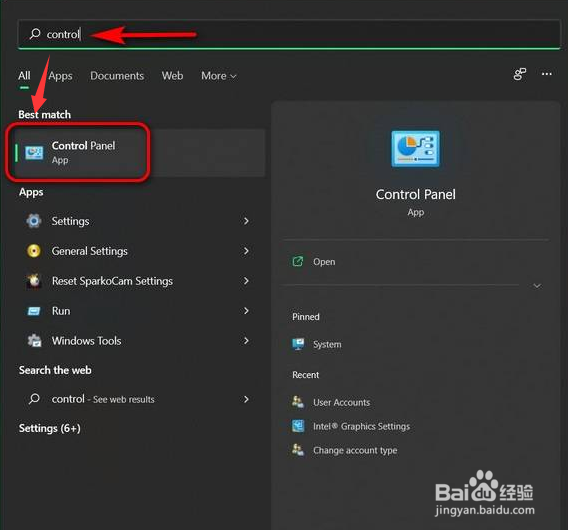Click the Windows Tools icon
This screenshot has height=530, width=568.
(34, 341)
